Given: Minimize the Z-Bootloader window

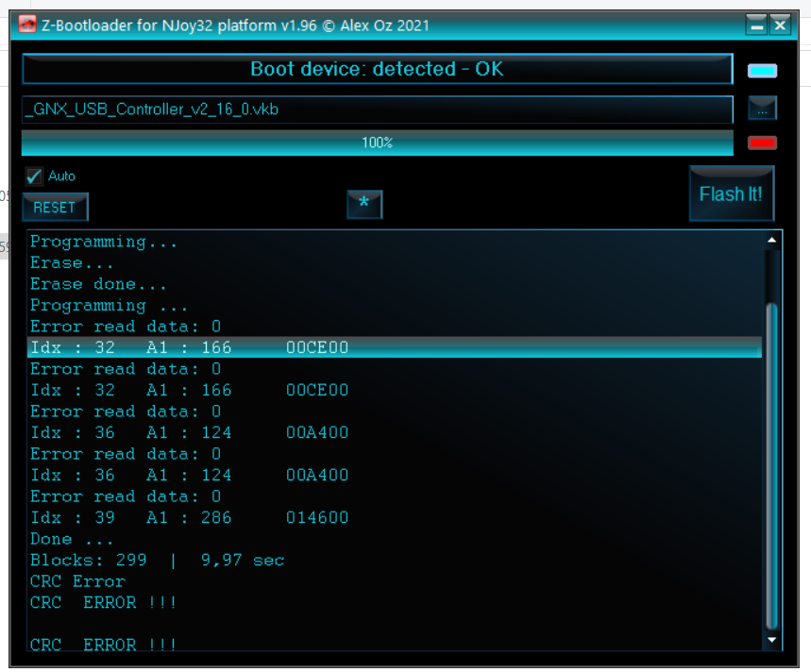Looking at the screenshot, I should point(756,25).
